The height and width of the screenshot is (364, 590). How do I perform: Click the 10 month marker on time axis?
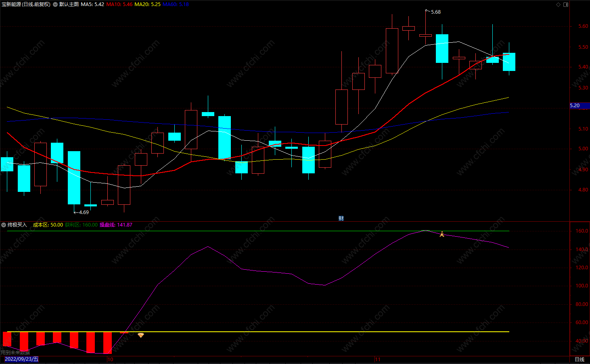[x=110, y=359]
